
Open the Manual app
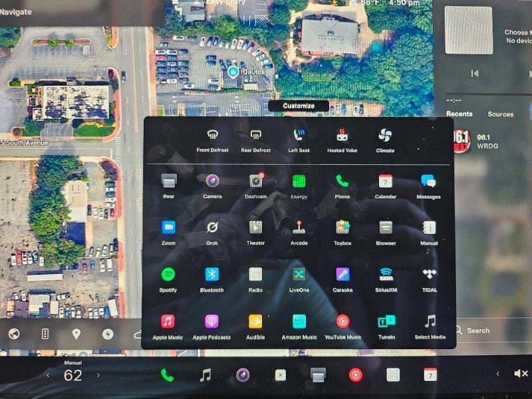429,232
